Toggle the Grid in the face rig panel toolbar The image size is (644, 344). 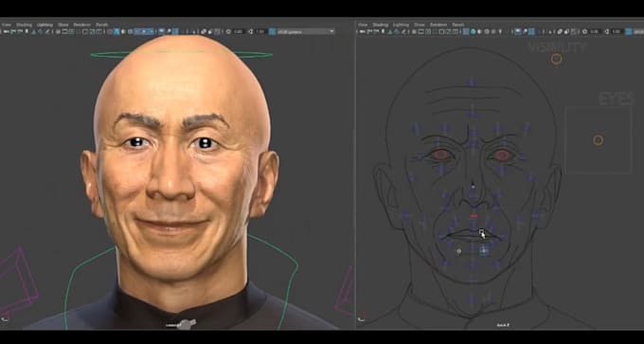(414, 31)
